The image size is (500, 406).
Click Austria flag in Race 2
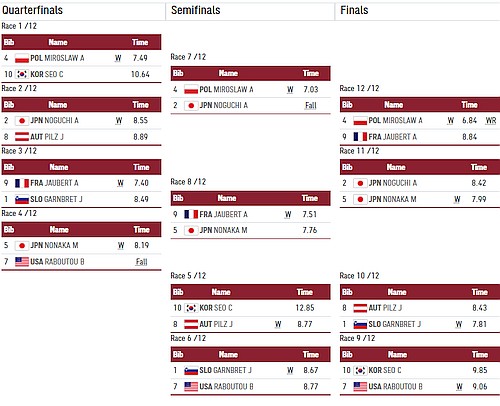22,137
